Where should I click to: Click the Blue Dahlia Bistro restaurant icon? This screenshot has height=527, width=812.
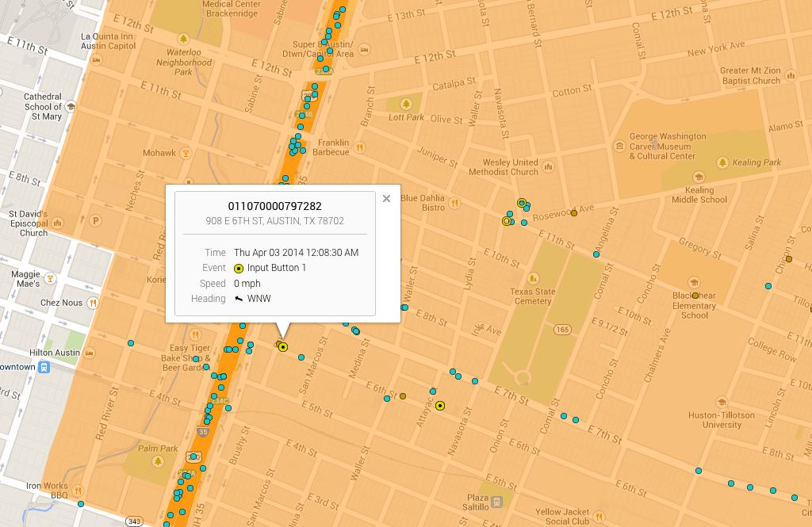pyautogui.click(x=454, y=203)
